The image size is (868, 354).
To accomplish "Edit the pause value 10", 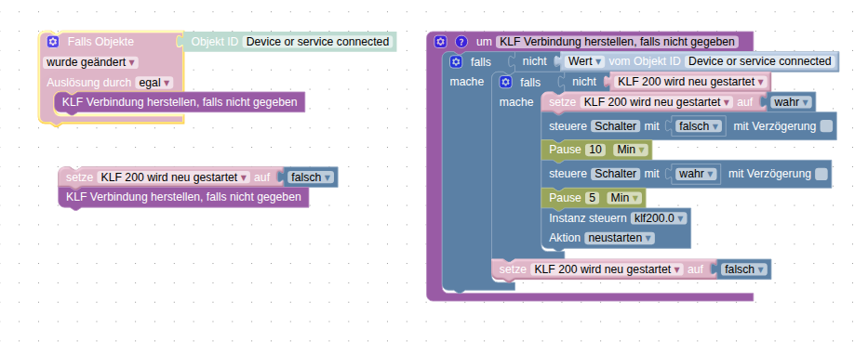I will [595, 150].
